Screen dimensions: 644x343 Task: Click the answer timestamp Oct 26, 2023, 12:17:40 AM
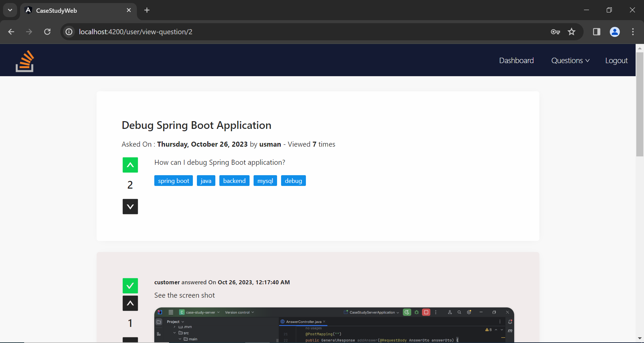(x=254, y=282)
